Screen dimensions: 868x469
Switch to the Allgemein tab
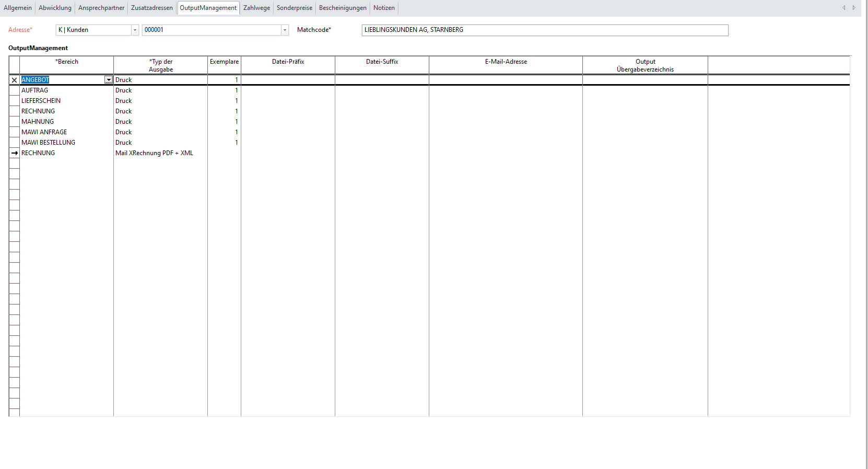coord(18,8)
